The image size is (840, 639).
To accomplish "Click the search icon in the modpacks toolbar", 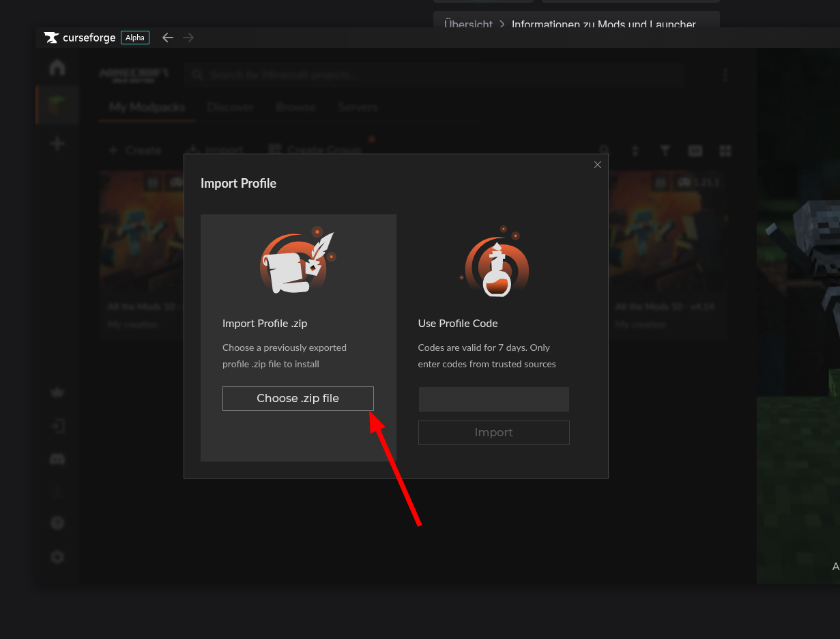I will click(x=605, y=150).
